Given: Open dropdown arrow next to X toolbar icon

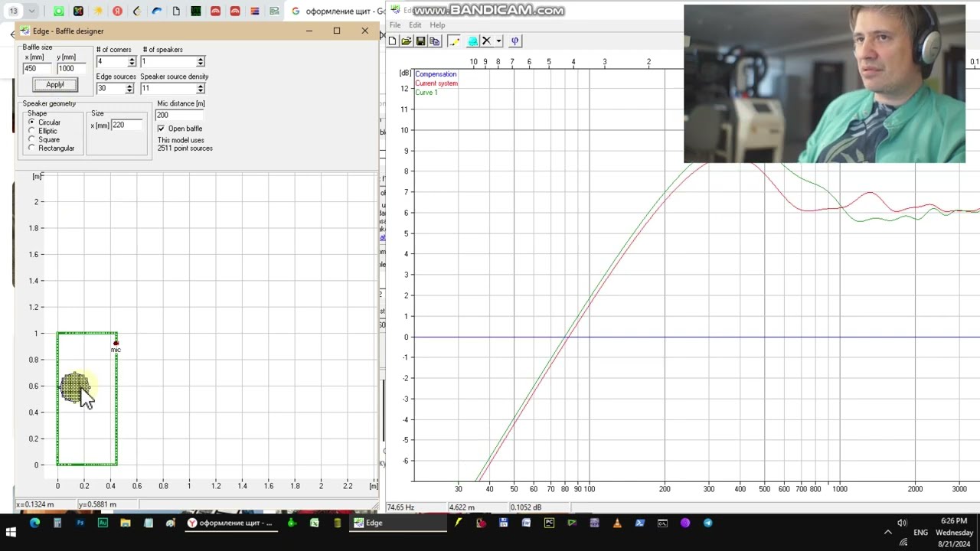Looking at the screenshot, I should point(498,41).
